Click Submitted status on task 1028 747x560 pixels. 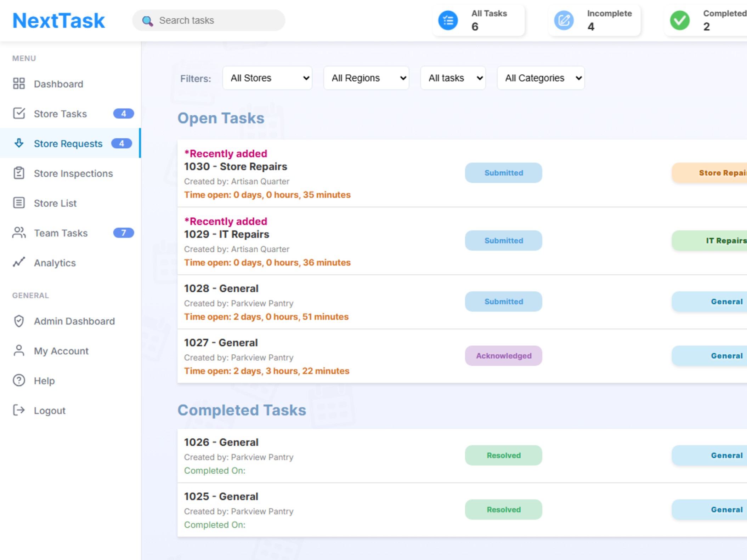click(503, 302)
